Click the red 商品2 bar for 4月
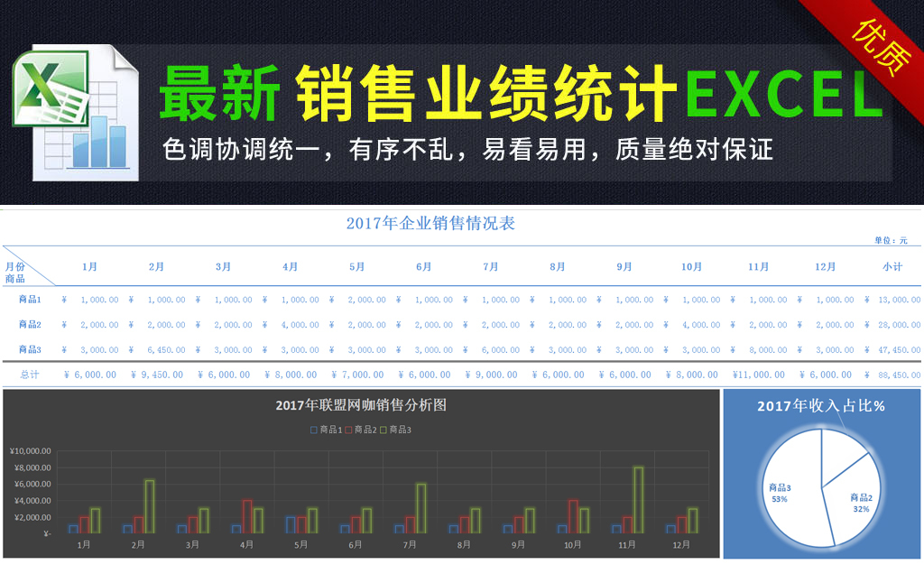The height and width of the screenshot is (583, 924). 247,517
